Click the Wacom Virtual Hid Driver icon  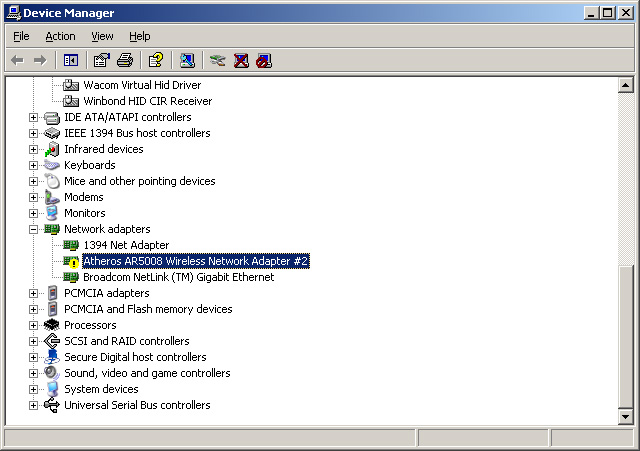pos(71,85)
